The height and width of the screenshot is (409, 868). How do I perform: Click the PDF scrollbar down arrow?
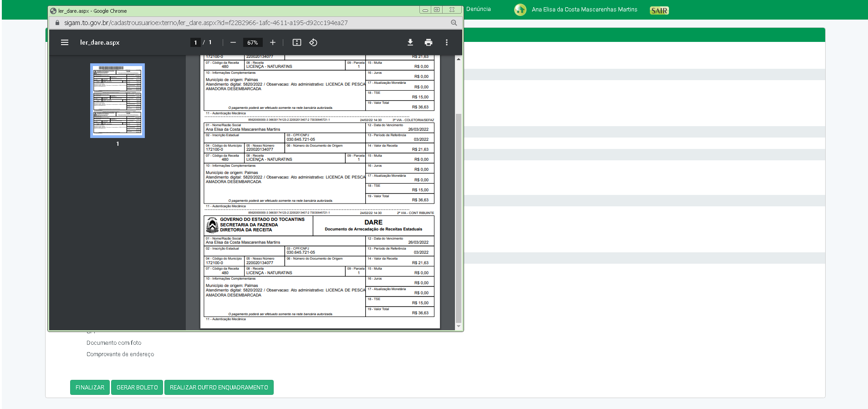coord(459,326)
